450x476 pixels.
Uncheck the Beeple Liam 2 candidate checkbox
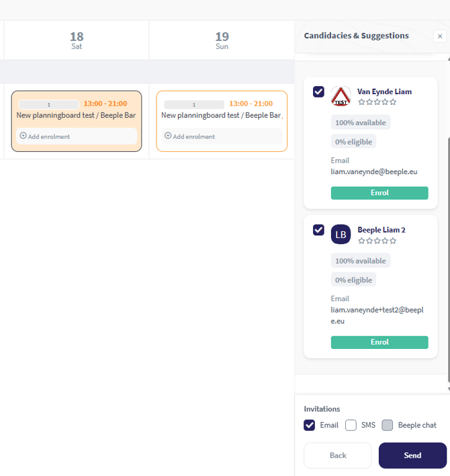pos(318,230)
